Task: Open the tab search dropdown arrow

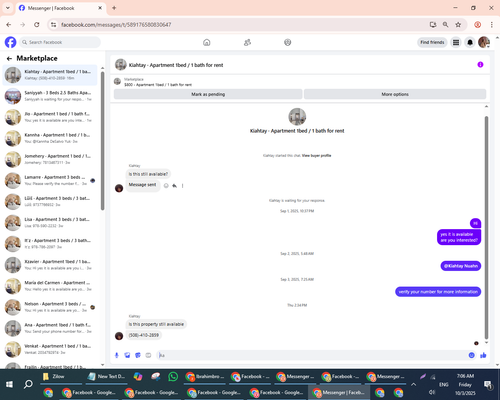Action: [8, 8]
